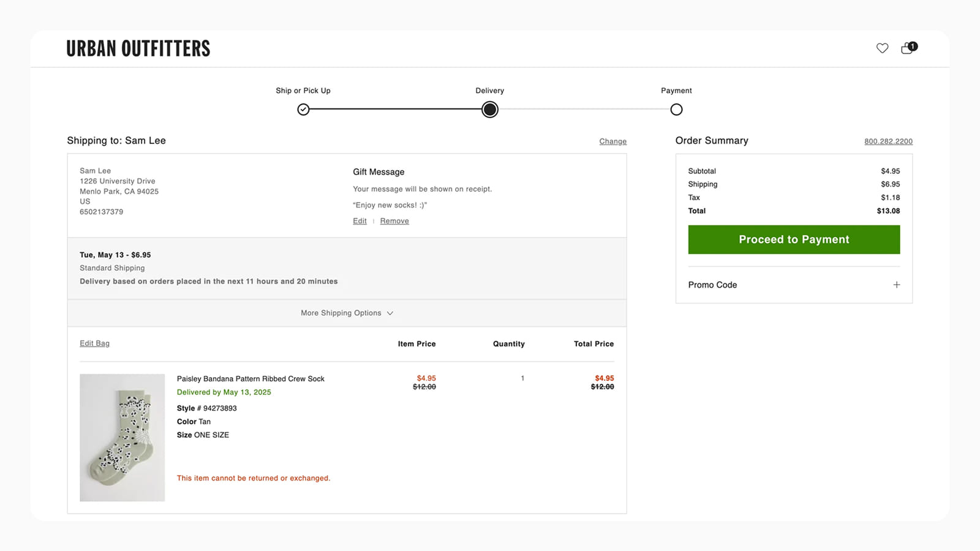
Task: Open the Promo Code section label
Action: 712,285
